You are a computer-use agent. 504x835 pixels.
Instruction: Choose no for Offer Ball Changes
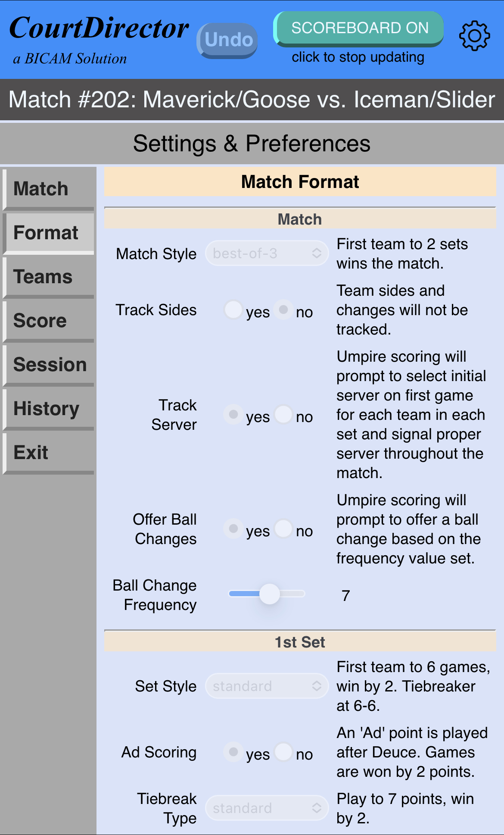coord(283,529)
